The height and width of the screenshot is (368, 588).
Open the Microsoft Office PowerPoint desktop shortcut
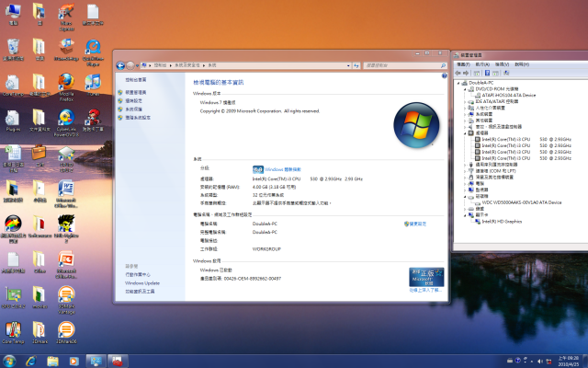pos(66,264)
